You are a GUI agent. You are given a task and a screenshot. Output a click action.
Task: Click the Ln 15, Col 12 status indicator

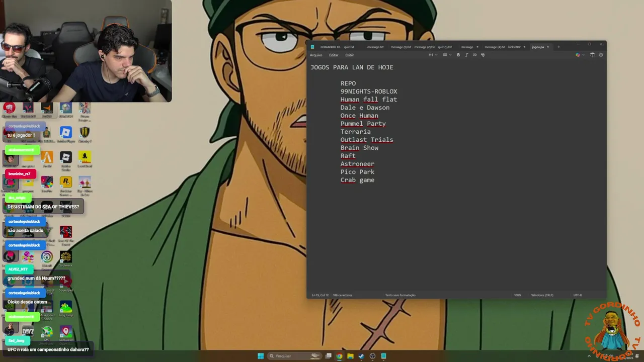pos(320,295)
